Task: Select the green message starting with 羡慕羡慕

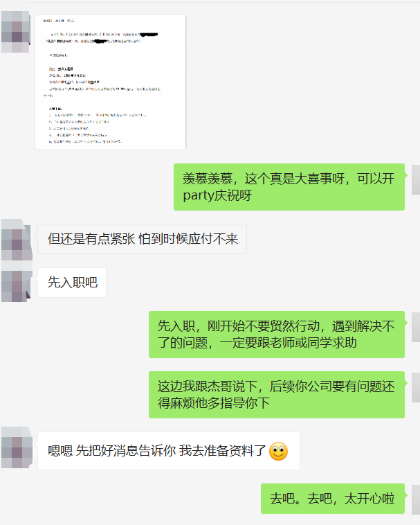Action: (289, 187)
